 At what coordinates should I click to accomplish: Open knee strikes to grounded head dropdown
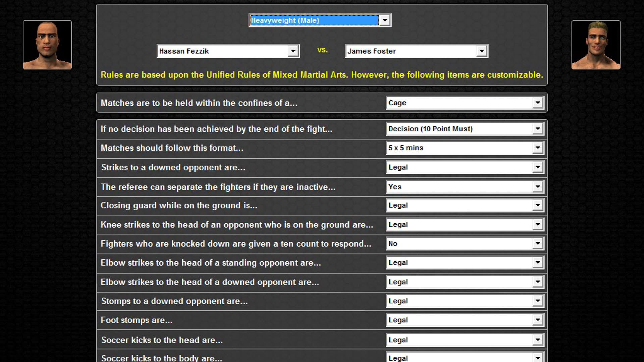point(465,224)
